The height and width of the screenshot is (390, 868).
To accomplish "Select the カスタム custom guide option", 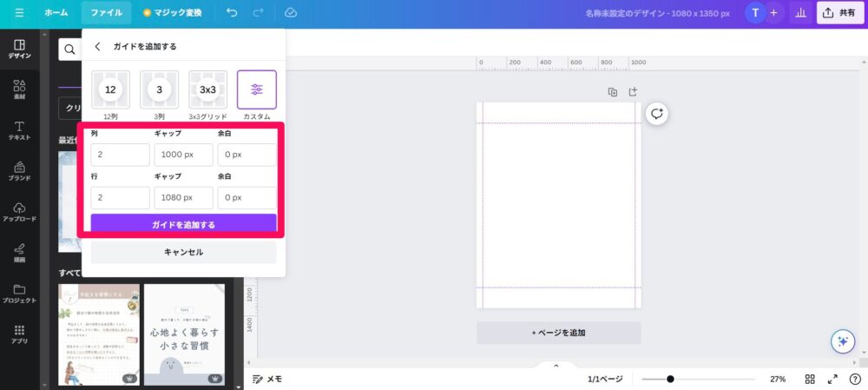I will click(x=257, y=90).
